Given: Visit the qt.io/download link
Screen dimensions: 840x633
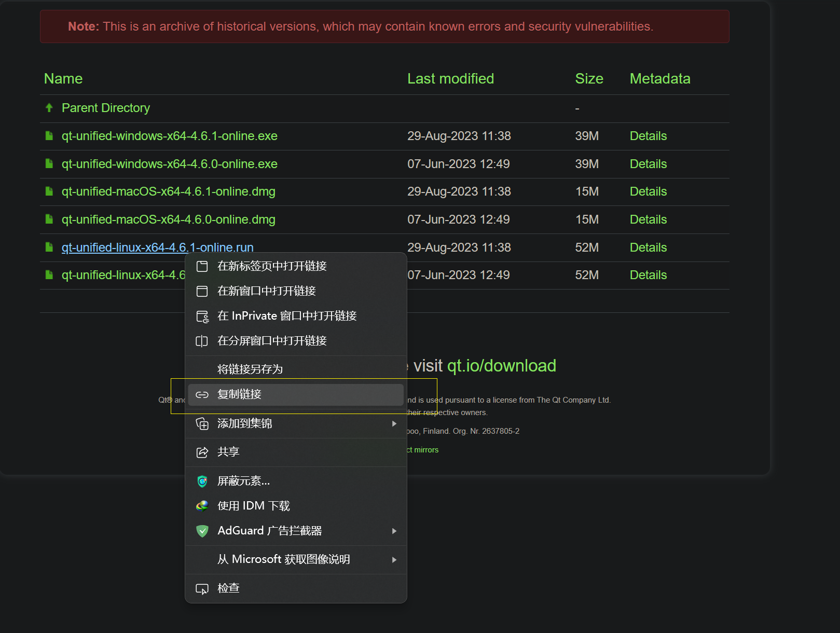Looking at the screenshot, I should (x=501, y=366).
